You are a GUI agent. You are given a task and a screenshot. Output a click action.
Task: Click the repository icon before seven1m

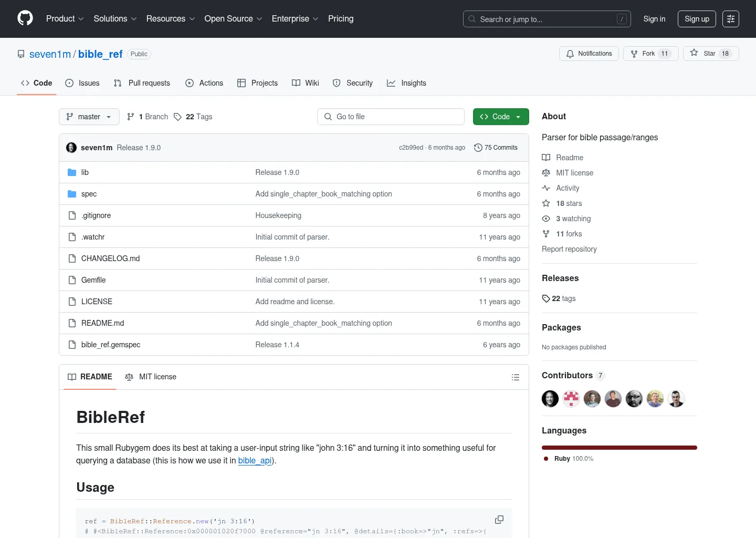(x=21, y=54)
